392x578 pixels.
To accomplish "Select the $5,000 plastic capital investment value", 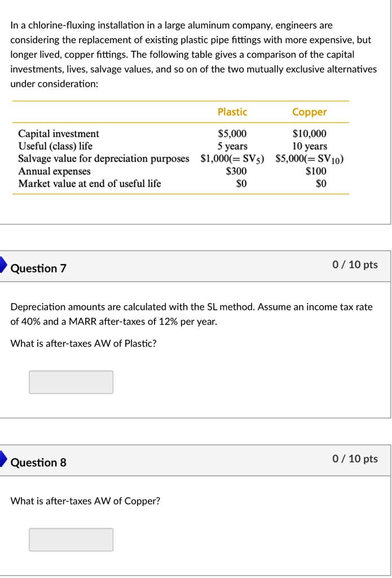I will 232,134.
